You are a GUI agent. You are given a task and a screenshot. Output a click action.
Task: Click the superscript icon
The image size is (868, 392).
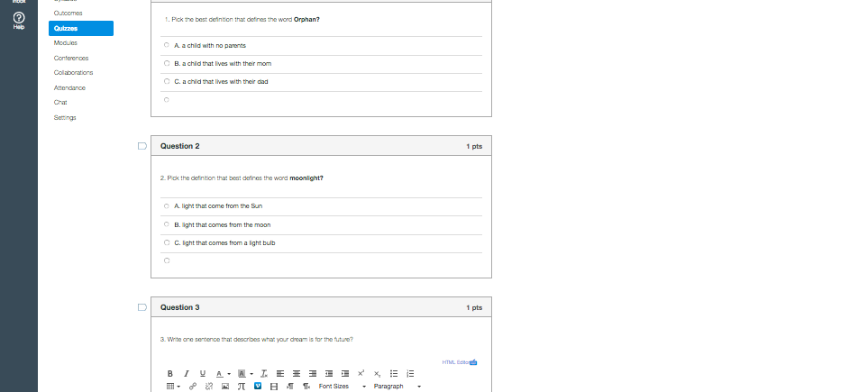(x=361, y=373)
